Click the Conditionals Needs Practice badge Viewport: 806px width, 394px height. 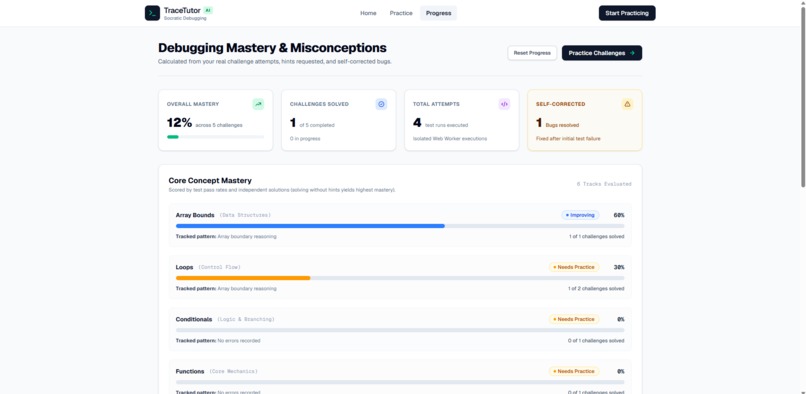[x=574, y=319]
